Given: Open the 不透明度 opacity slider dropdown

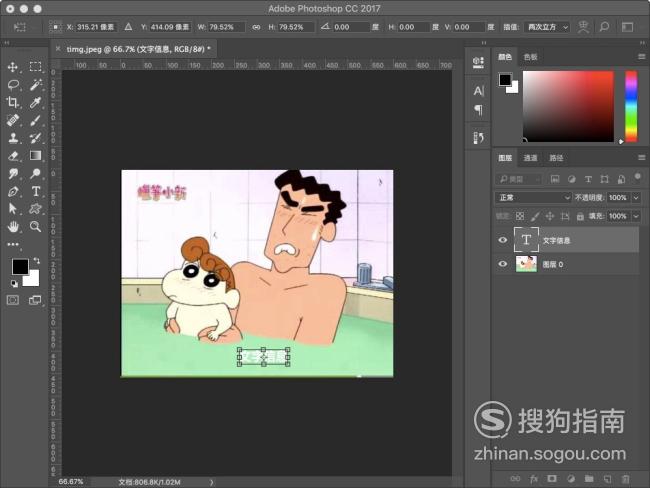Looking at the screenshot, I should [x=636, y=198].
